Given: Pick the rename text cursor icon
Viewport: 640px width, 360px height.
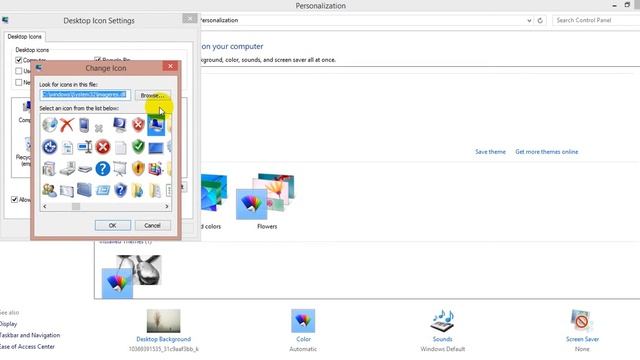Looking at the screenshot, I should 85,147.
